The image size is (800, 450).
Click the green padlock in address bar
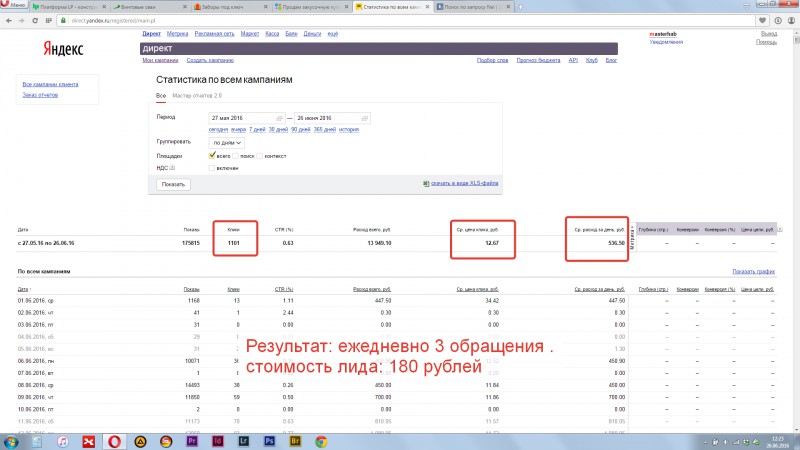pyautogui.click(x=63, y=20)
